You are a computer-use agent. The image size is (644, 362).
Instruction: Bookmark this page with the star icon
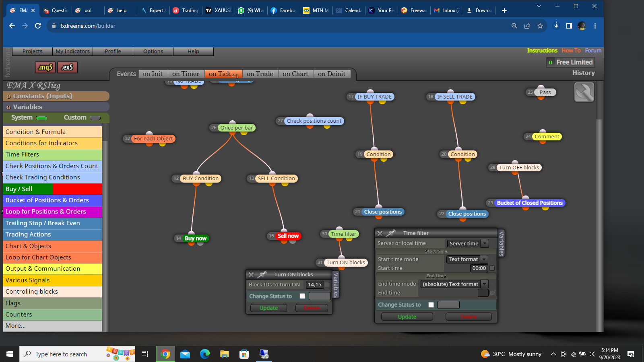pos(540,26)
